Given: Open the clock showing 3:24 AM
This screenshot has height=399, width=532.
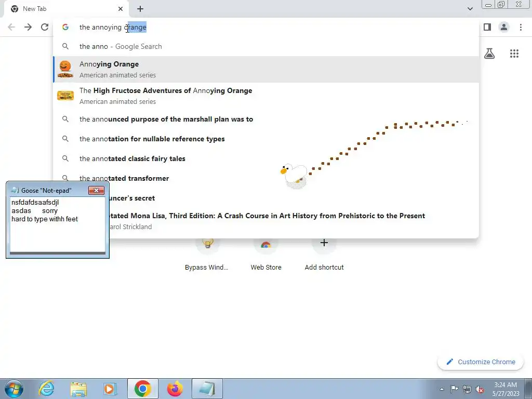Looking at the screenshot, I should pos(506,389).
